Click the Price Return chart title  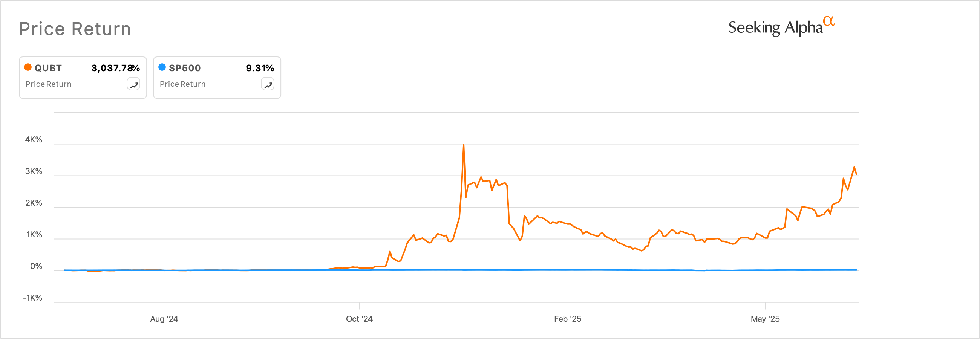[x=75, y=28]
